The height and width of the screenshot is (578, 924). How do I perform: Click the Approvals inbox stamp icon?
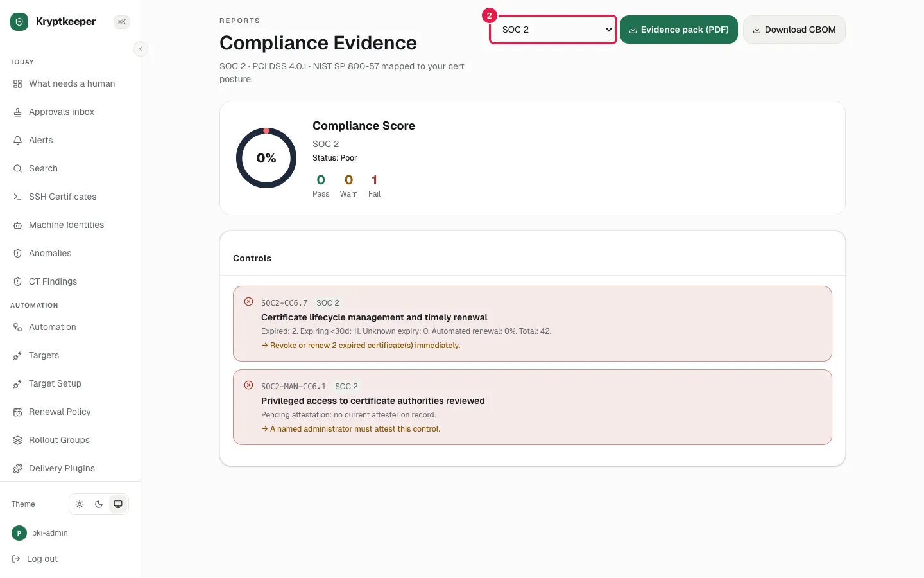tap(17, 112)
